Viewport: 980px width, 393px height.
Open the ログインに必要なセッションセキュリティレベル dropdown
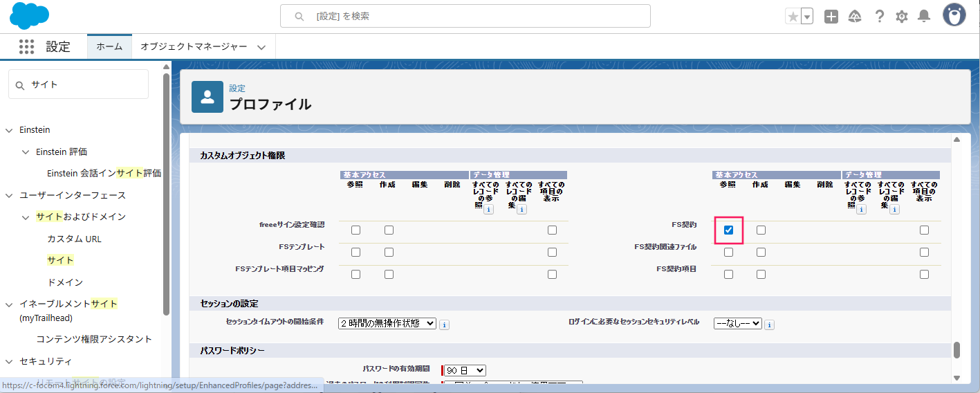738,323
